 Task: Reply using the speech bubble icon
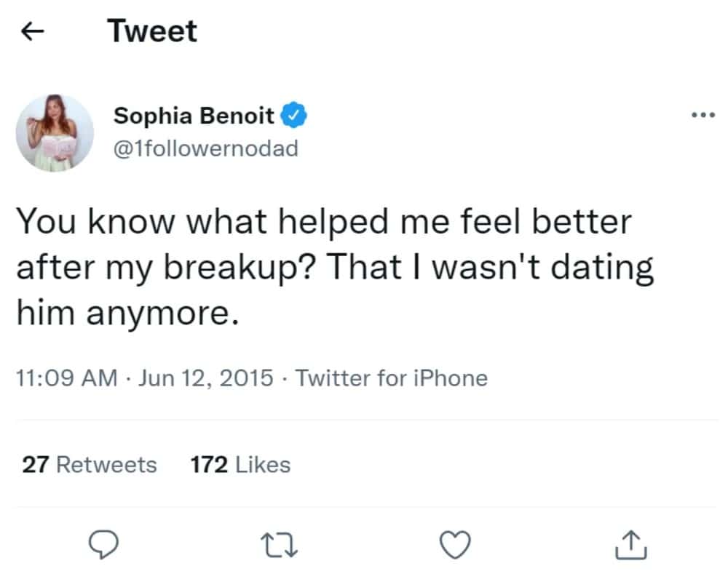103,545
